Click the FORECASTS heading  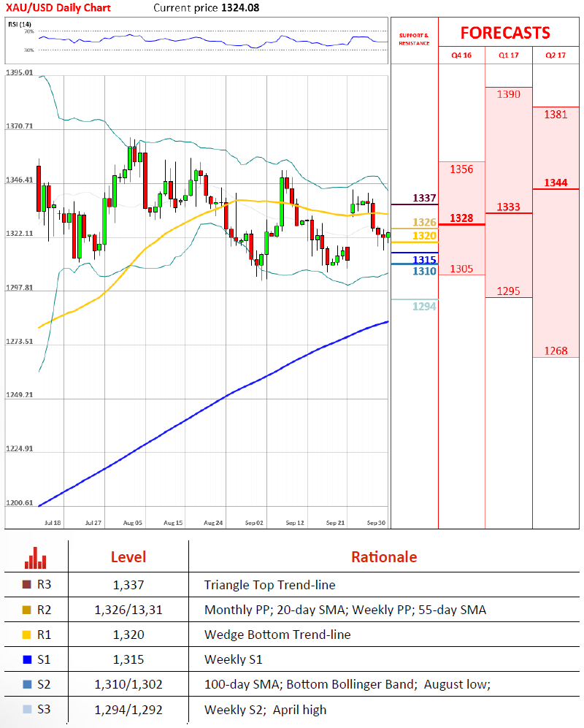(505, 33)
